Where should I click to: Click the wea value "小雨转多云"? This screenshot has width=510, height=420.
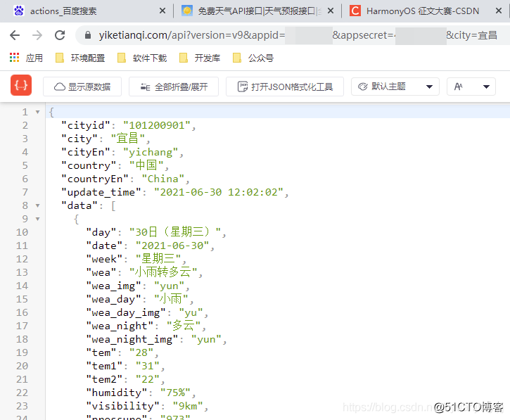[163, 272]
